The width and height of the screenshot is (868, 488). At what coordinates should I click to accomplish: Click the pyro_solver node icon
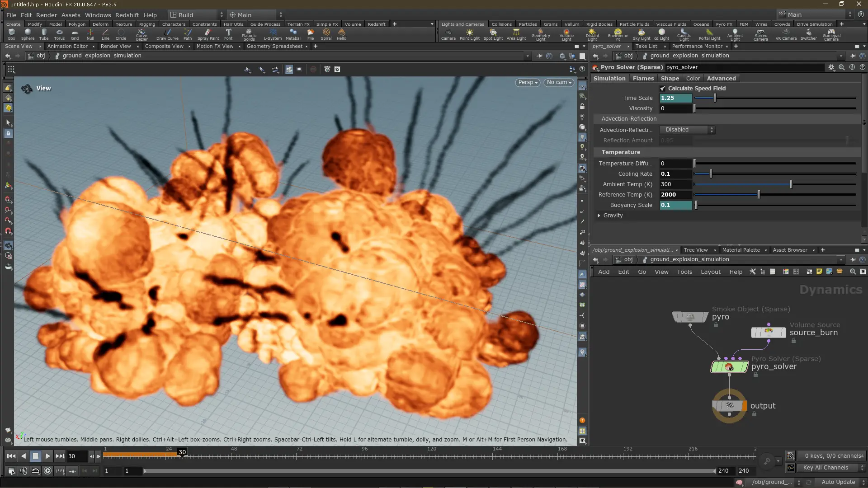(x=729, y=367)
